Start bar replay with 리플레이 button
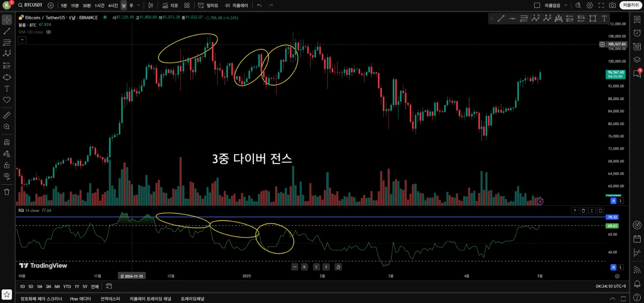 [x=237, y=5]
